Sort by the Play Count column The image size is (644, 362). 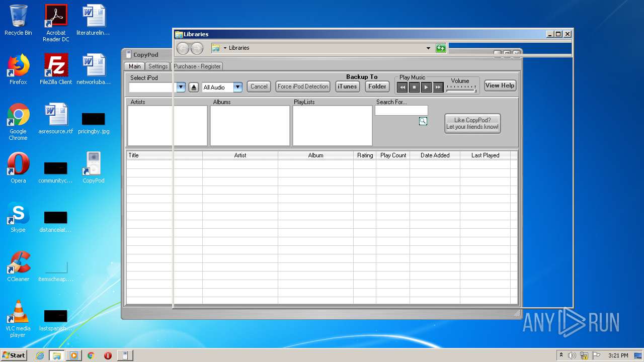393,155
